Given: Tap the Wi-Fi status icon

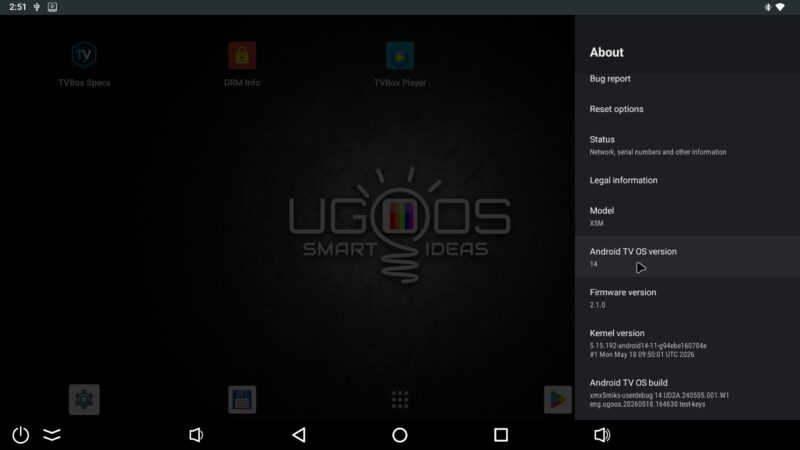Looking at the screenshot, I should tap(780, 7).
